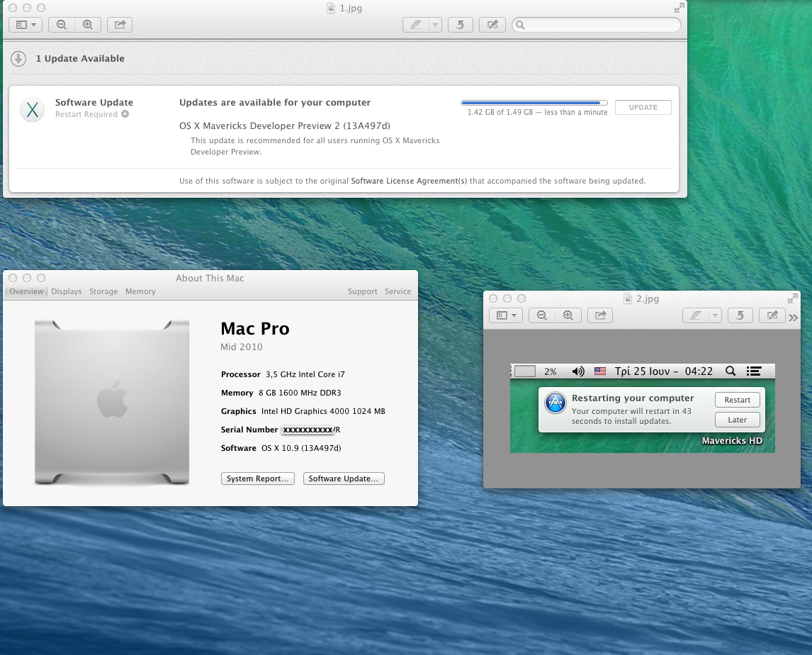Open the sidebar view dropdown in 2.jpg window

click(506, 315)
